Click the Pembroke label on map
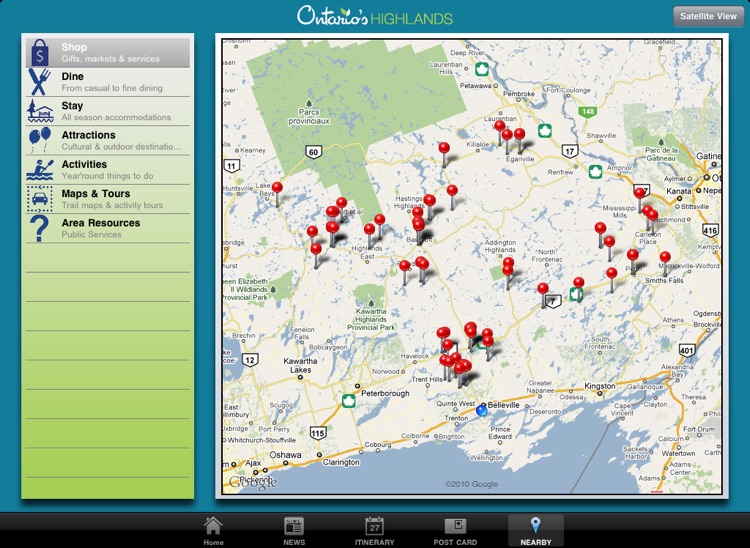 tap(519, 94)
